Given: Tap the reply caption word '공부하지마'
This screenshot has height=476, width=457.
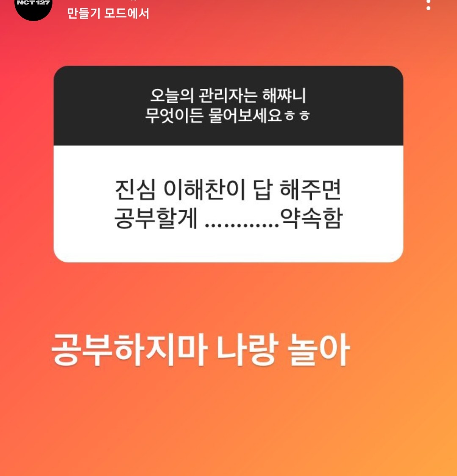Looking at the screenshot, I should (x=129, y=350).
